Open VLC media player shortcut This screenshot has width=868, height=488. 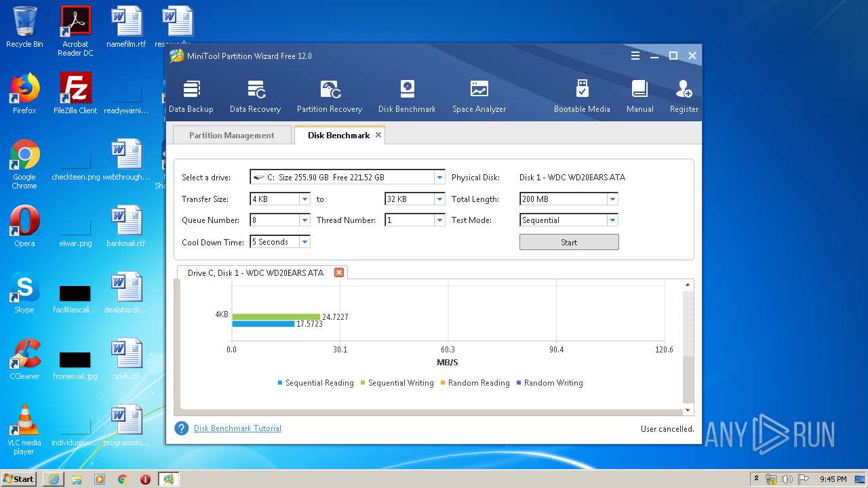pyautogui.click(x=24, y=430)
